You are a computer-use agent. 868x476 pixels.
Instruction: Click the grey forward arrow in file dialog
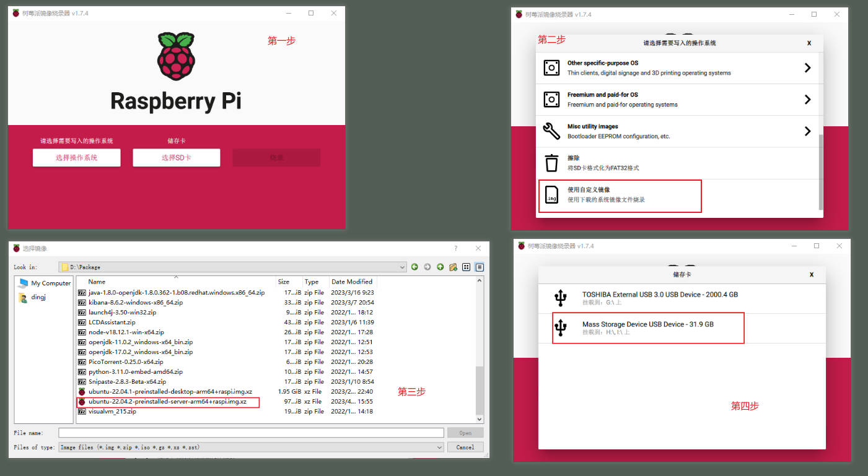click(x=427, y=267)
